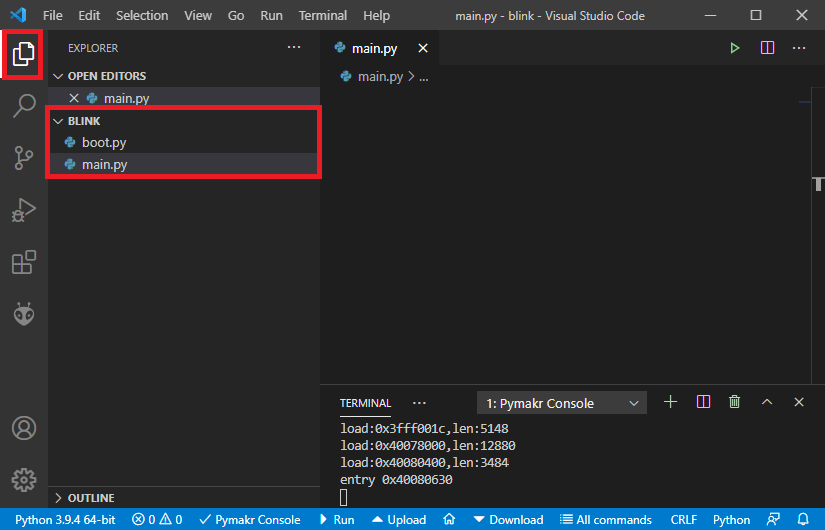Open the PlatformIO alien icon
This screenshot has height=530, width=825.
click(24, 314)
